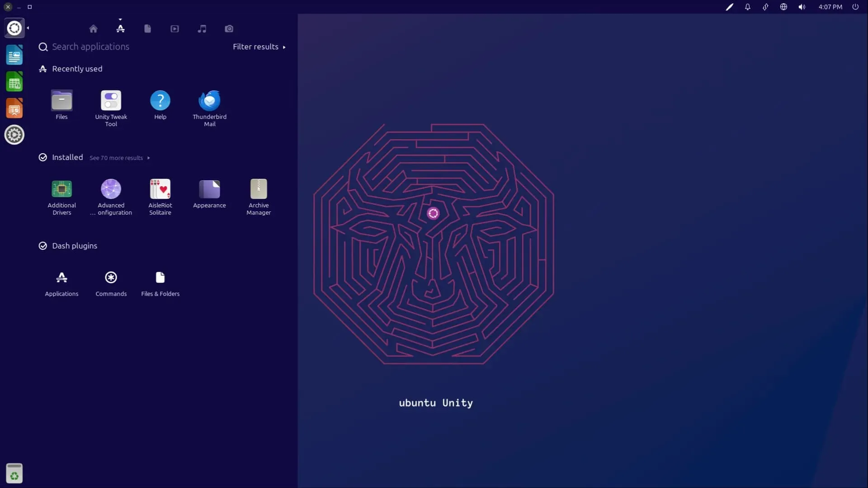Open Unity Tweak Tool app
The width and height of the screenshot is (868, 488).
click(x=111, y=101)
